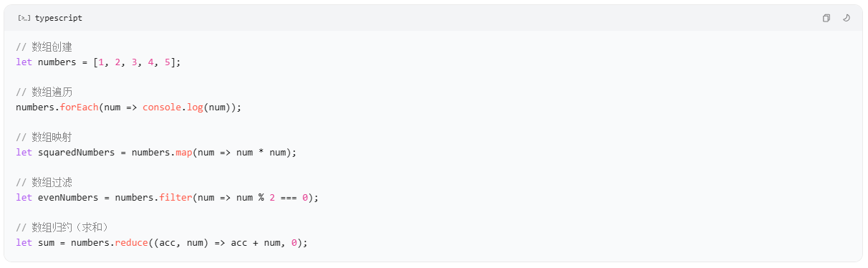Click the 数组遍历 comment line
This screenshot has width=868, height=268.
click(x=44, y=92)
